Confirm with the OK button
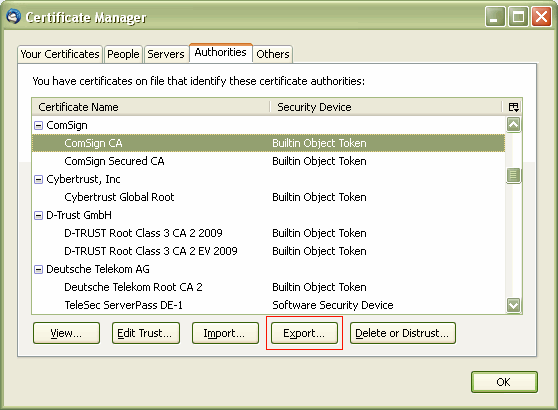The width and height of the screenshot is (558, 410). (x=504, y=382)
